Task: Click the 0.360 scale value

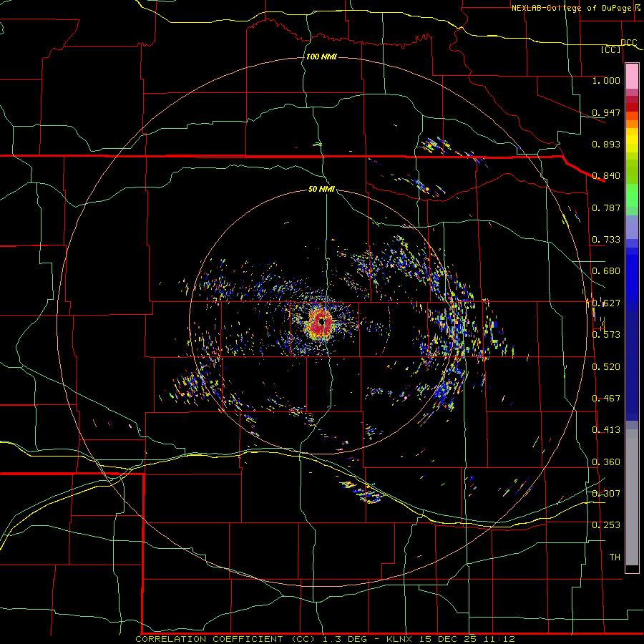Action: point(606,462)
